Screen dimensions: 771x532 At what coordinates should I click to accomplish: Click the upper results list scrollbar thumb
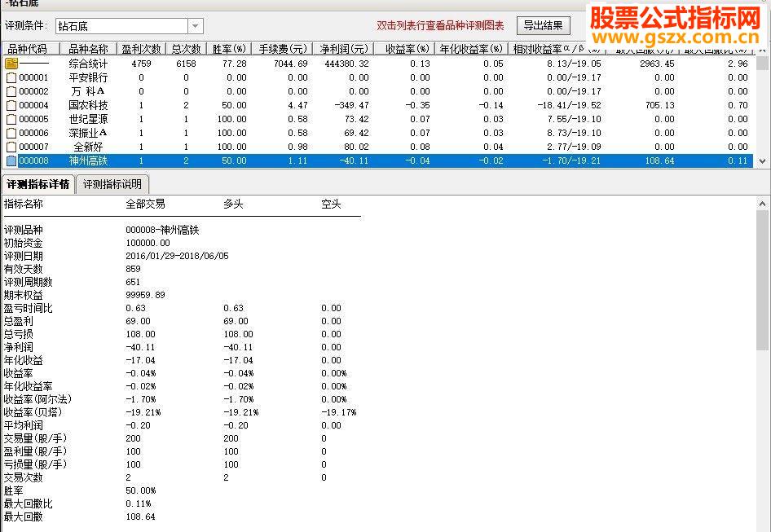pos(762,64)
